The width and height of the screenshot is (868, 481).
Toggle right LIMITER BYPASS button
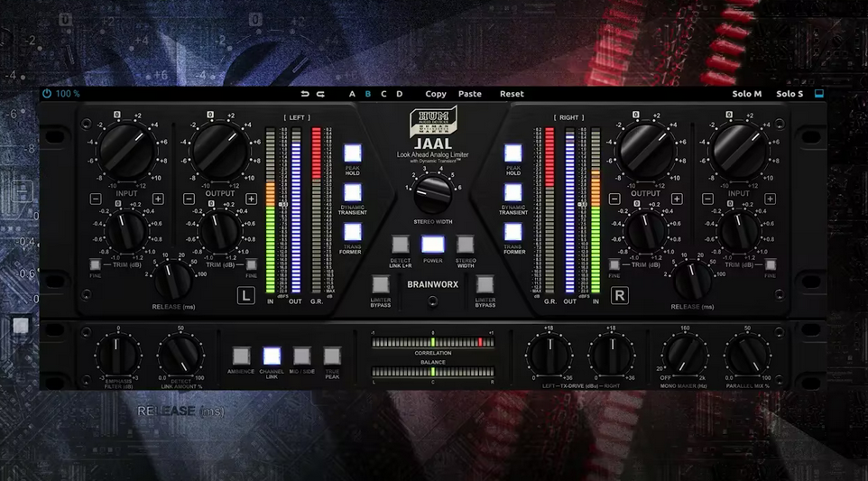pyautogui.click(x=485, y=284)
